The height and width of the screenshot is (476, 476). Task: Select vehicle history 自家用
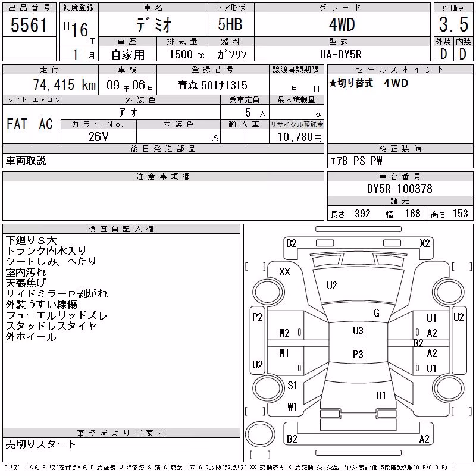coord(128,55)
